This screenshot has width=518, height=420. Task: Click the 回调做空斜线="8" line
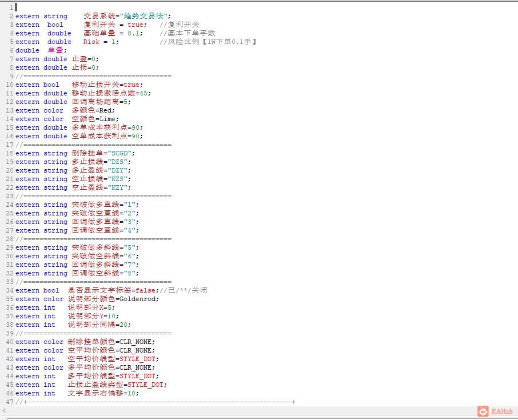77,273
